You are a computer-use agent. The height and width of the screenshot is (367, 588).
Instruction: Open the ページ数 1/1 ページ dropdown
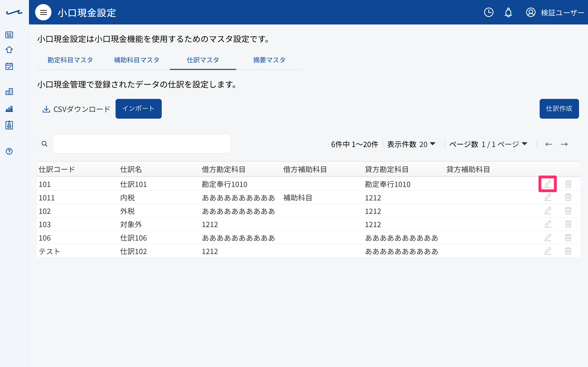[488, 144]
